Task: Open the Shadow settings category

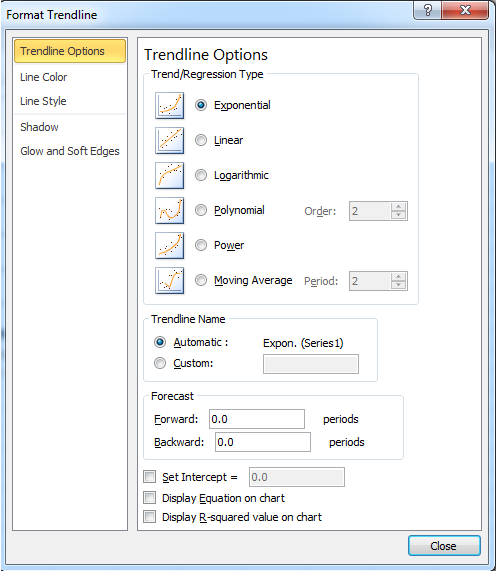Action: (70, 127)
